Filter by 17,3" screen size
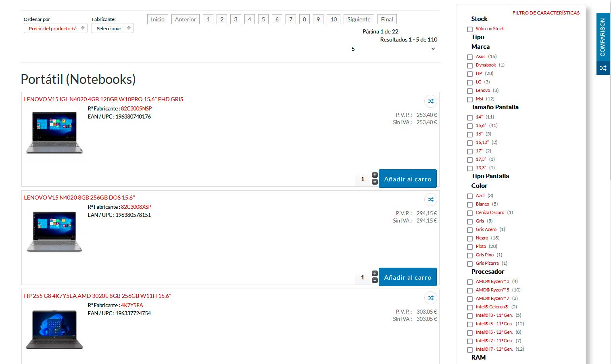This screenshot has height=364, width=611. 470,160
